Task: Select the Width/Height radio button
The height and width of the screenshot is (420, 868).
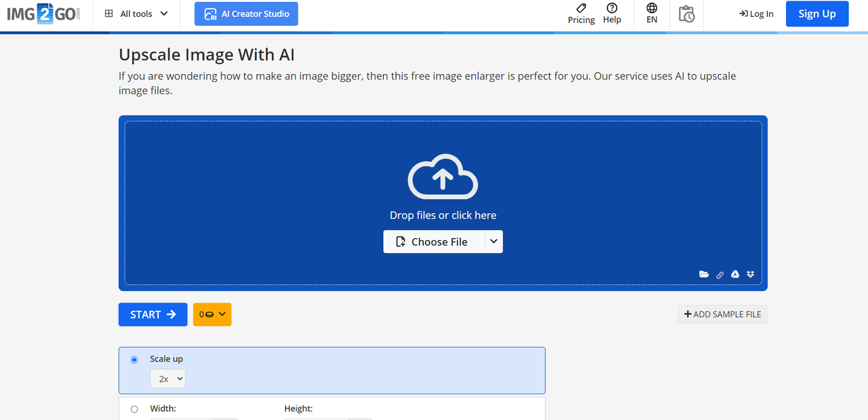Action: (x=134, y=409)
